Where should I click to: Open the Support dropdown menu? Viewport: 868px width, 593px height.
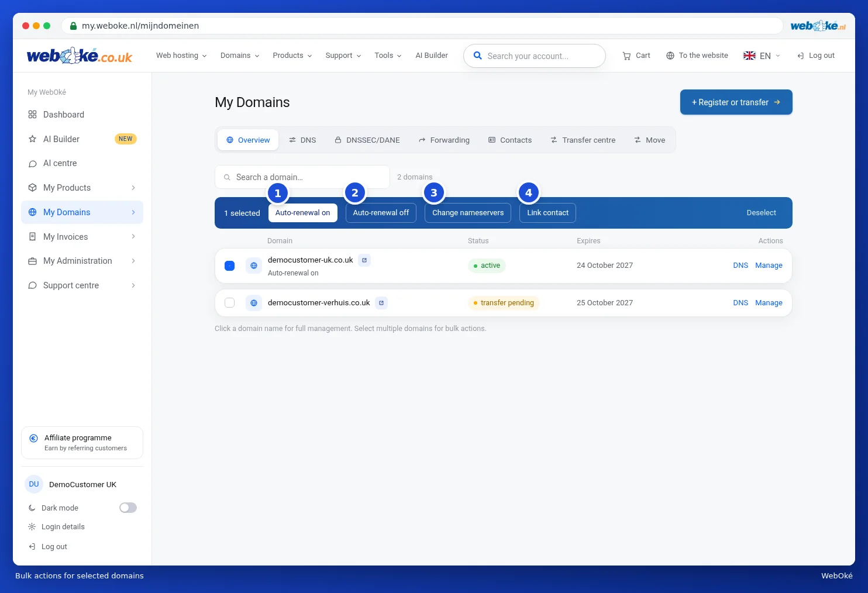tap(343, 56)
